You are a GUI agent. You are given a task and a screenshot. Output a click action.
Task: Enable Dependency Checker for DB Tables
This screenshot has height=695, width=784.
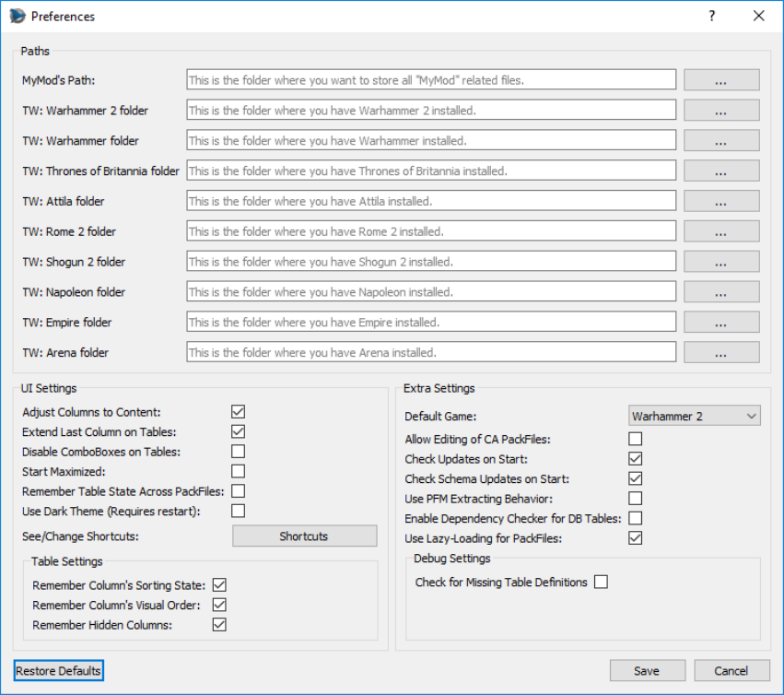point(636,518)
